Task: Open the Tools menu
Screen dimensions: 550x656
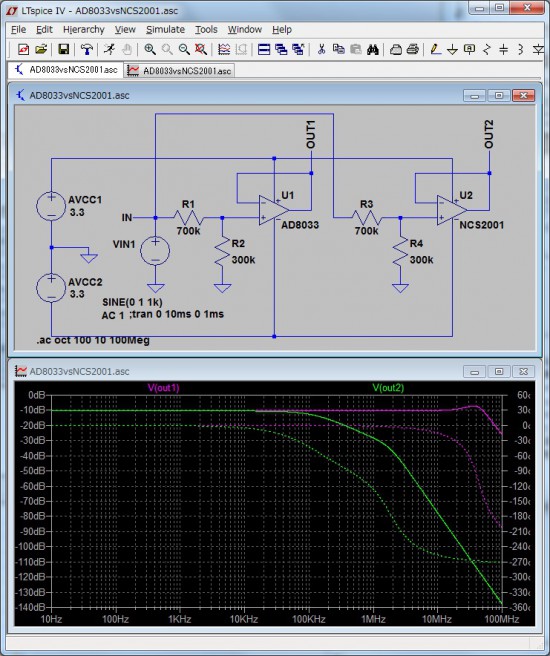Action: (x=206, y=30)
